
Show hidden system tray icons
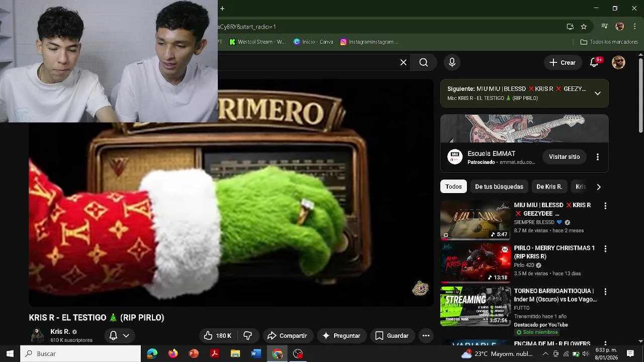pyautogui.click(x=545, y=354)
